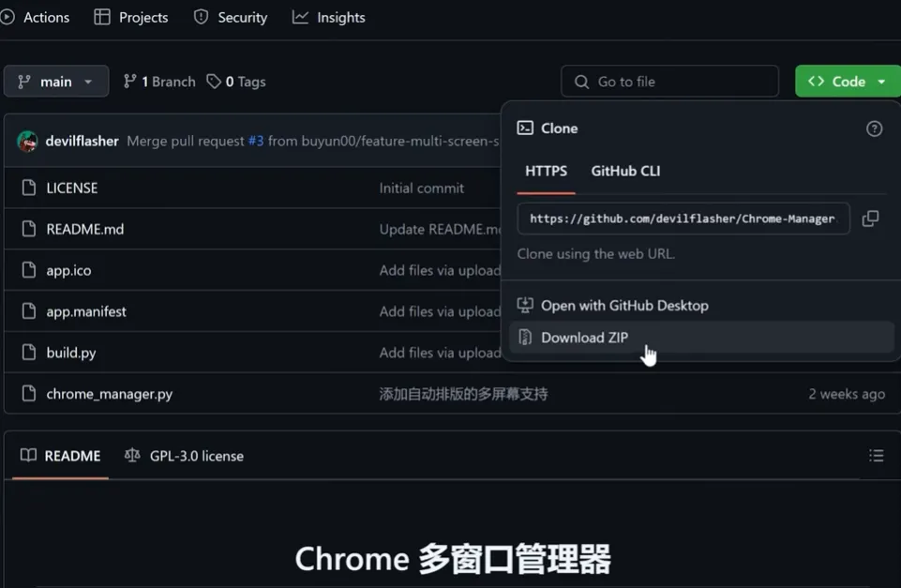Switch to the GitHub CLI tab

(x=625, y=172)
